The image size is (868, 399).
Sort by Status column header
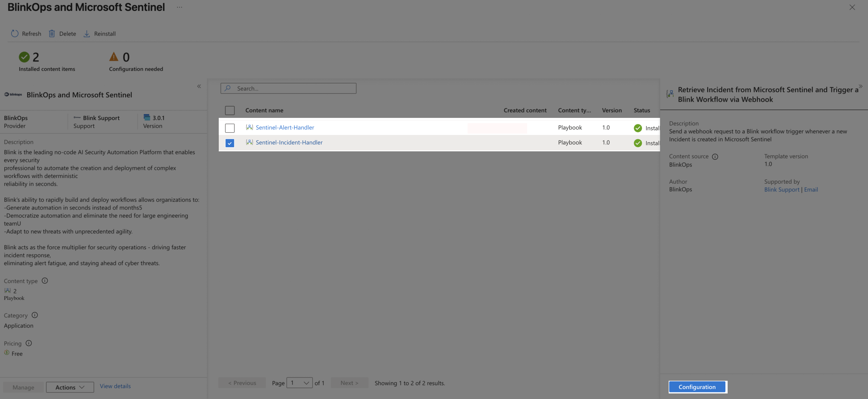[642, 110]
